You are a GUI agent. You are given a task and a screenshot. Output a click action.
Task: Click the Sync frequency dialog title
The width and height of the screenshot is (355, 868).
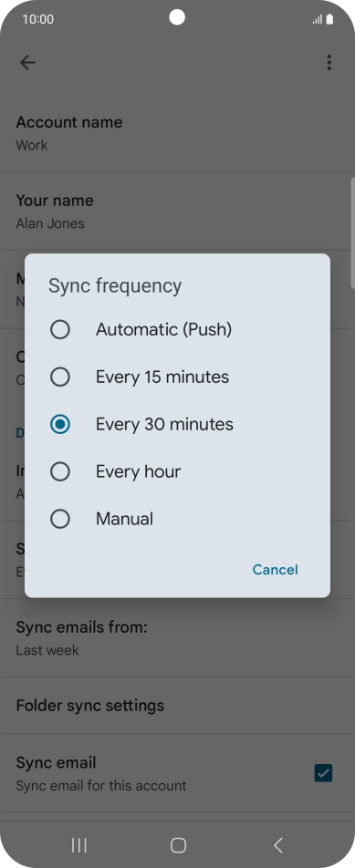click(115, 285)
